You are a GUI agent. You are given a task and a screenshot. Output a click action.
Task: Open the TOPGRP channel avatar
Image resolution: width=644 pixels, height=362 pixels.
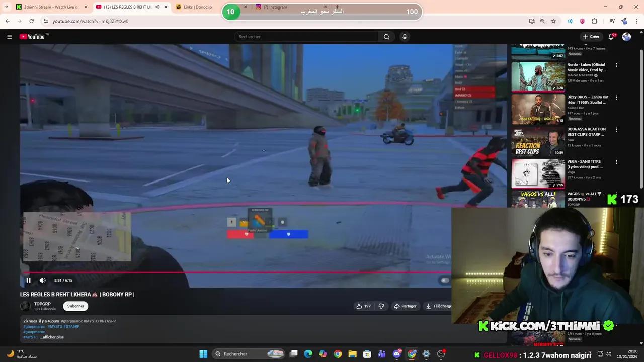[25, 306]
